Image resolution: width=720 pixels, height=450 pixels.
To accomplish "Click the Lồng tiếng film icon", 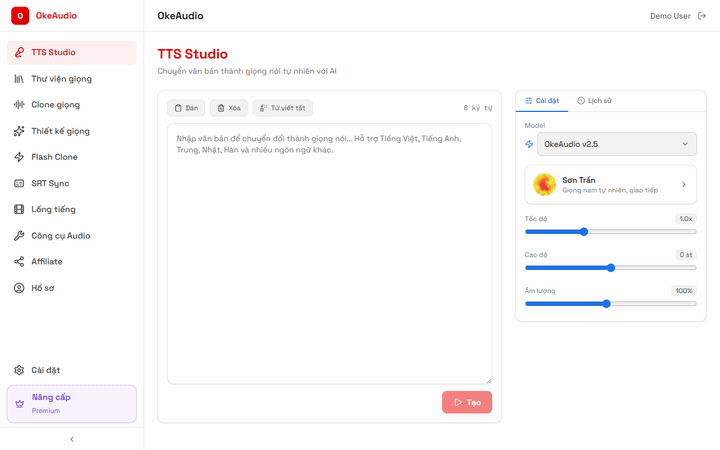I will coord(19,209).
